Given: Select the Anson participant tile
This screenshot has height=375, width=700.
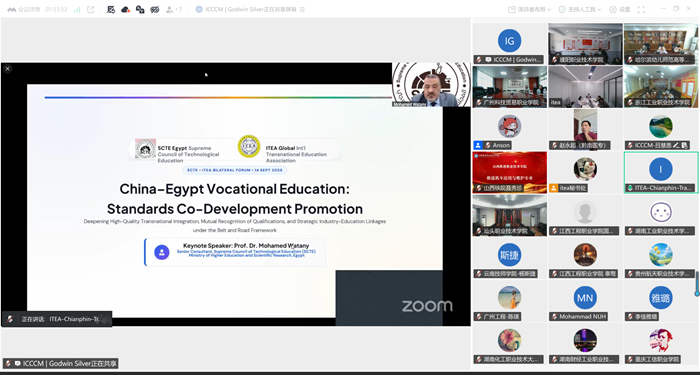Looking at the screenshot, I should [x=509, y=129].
